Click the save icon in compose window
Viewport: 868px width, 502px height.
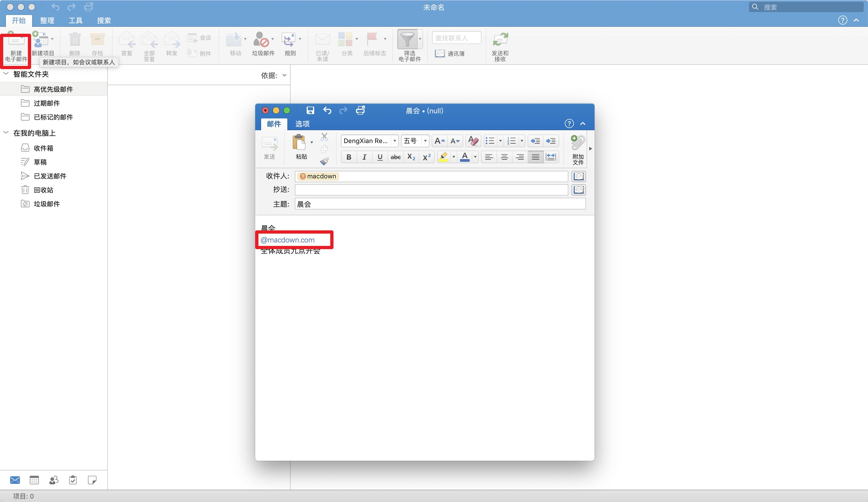click(310, 111)
